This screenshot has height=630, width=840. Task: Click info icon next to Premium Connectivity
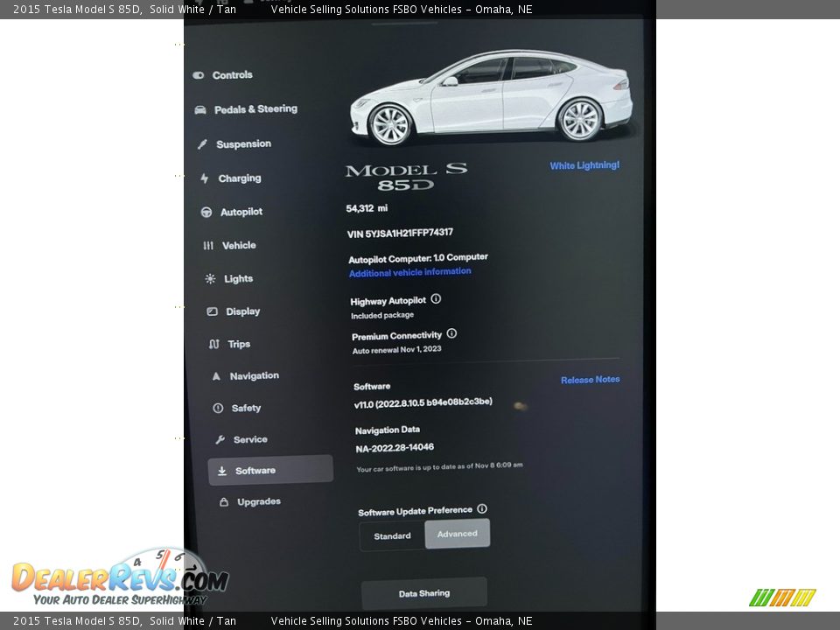click(451, 333)
